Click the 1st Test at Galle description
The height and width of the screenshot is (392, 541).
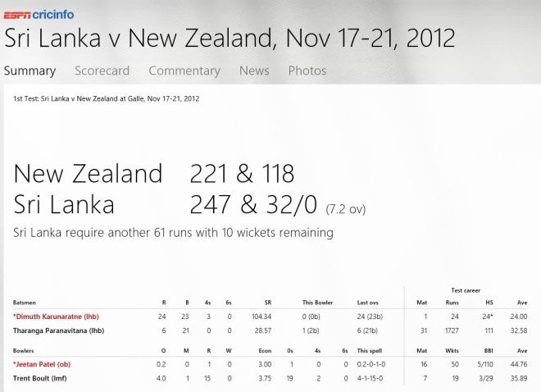[107, 98]
